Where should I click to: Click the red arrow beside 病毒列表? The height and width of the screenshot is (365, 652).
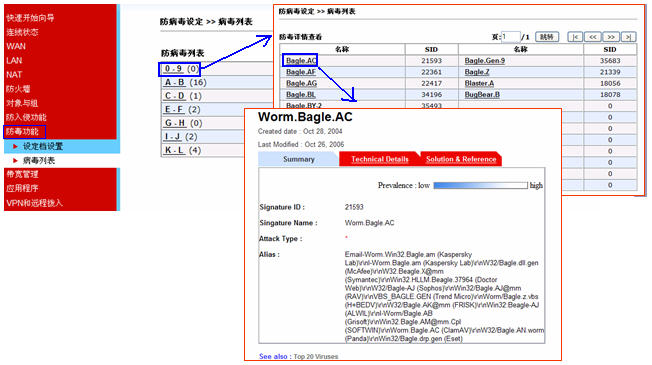click(x=15, y=160)
